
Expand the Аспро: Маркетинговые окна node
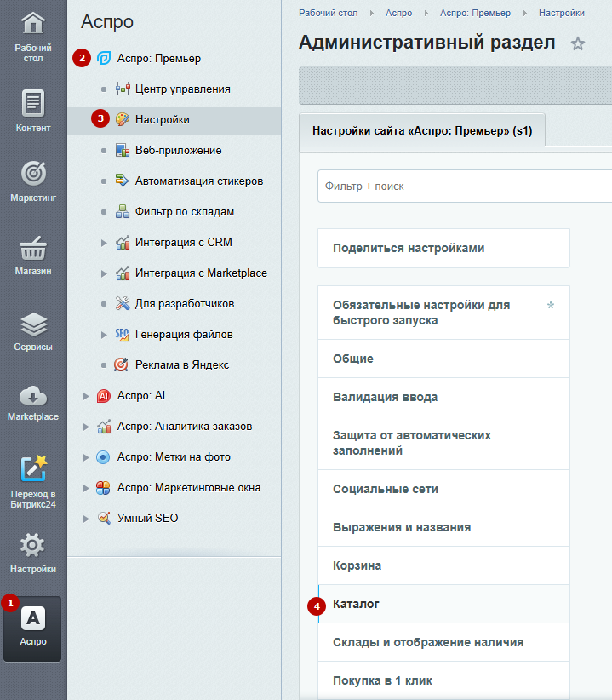point(86,488)
